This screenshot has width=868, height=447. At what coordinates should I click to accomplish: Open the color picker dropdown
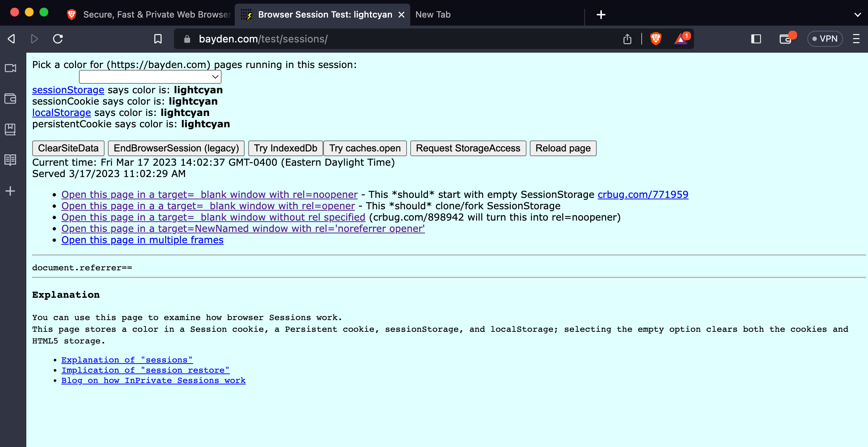point(150,77)
